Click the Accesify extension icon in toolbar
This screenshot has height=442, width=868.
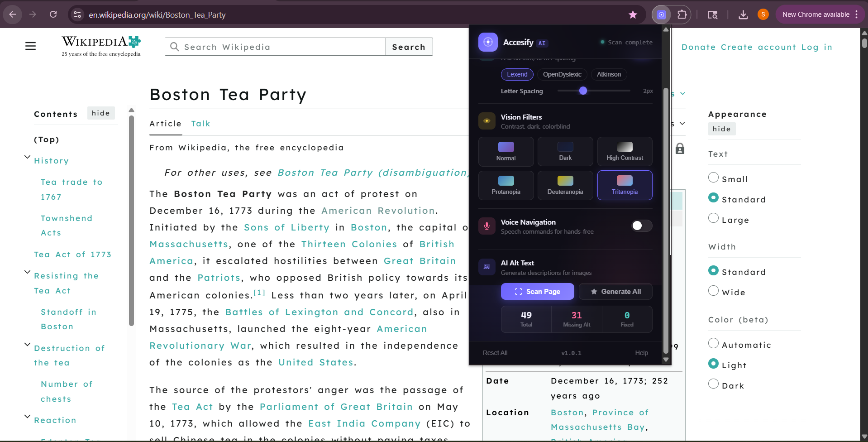click(x=661, y=14)
